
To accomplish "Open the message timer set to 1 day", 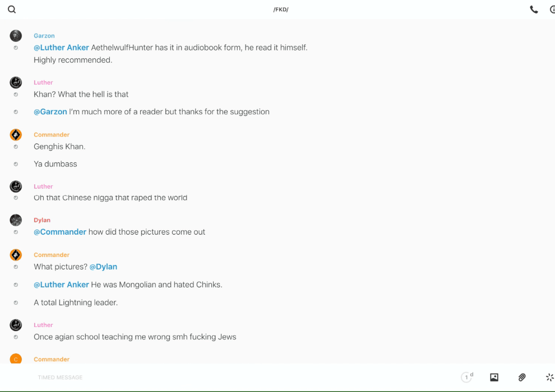I will [x=466, y=377].
